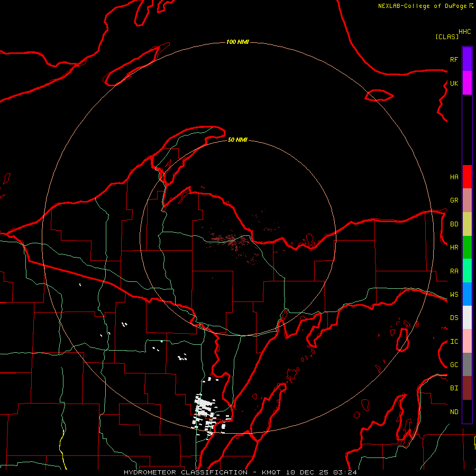
Task: Click the GR legend label
Action: coord(454,200)
